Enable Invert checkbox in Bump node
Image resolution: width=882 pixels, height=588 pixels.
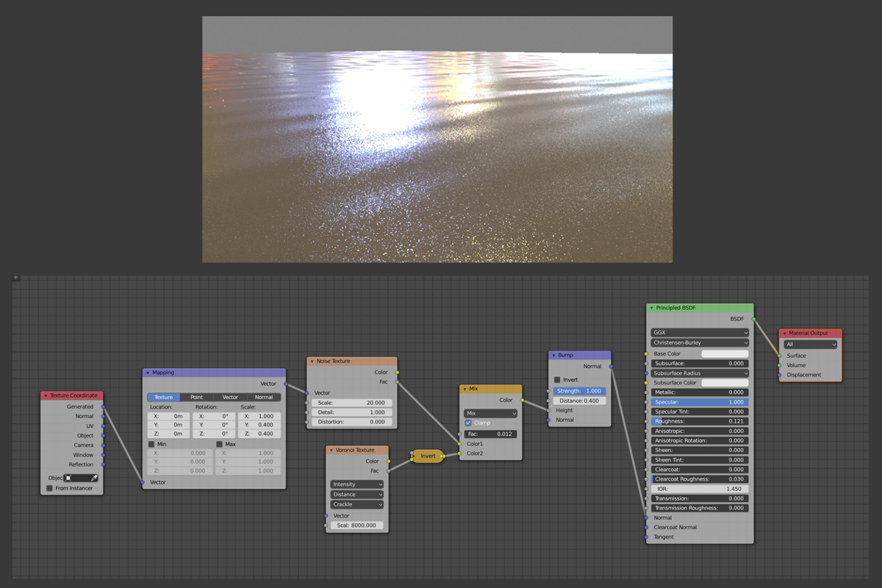557,380
